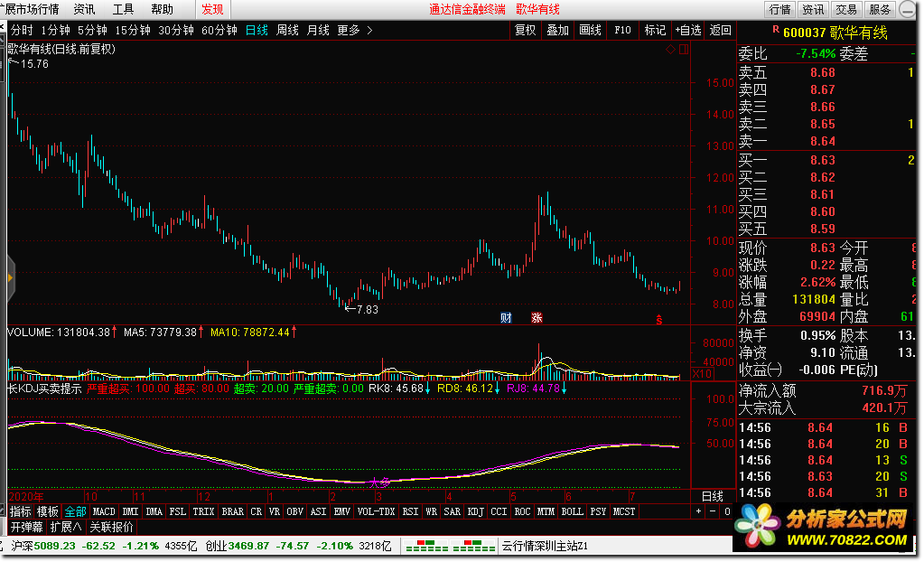This screenshot has width=924, height=562.
Task: Select the KDJ indicator tab
Action: (475, 511)
